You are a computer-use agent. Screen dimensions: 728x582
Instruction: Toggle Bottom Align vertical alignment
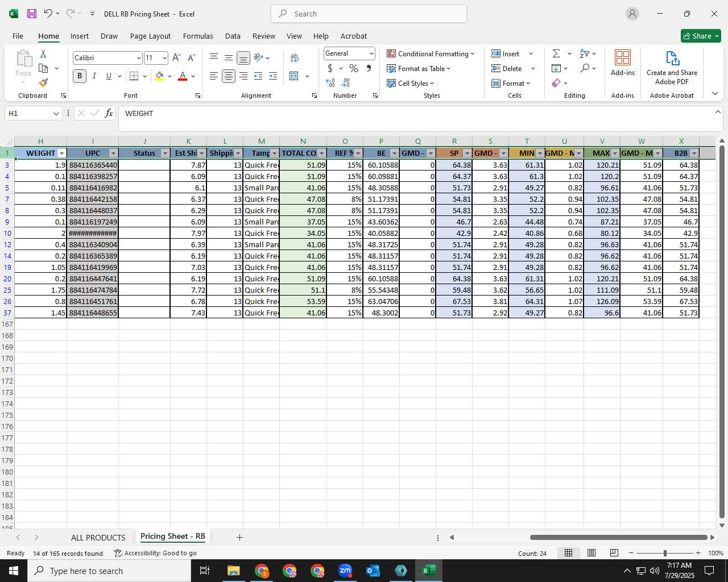pyautogui.click(x=243, y=58)
